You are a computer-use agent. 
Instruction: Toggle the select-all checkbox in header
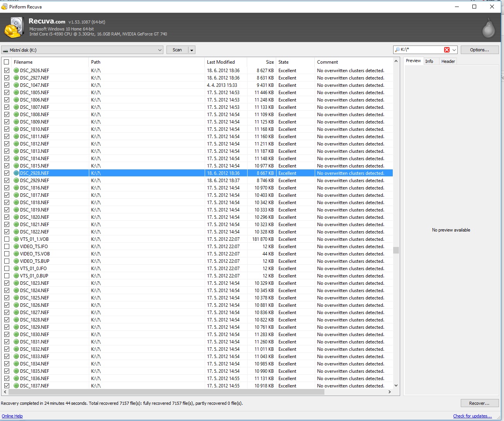pos(7,62)
